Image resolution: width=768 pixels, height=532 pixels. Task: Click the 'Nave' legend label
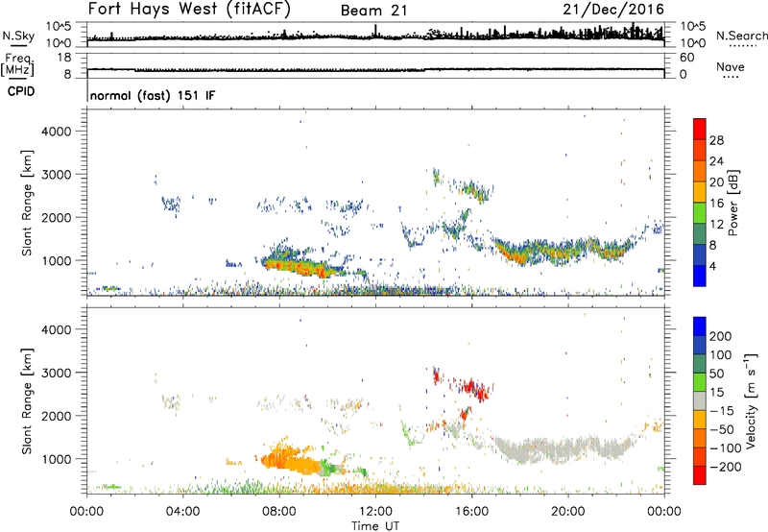(x=731, y=67)
